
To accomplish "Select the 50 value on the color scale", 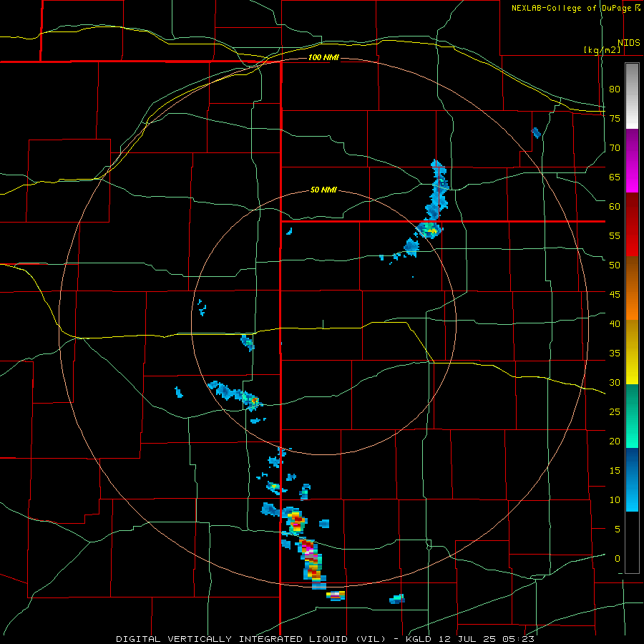I will tap(615, 265).
